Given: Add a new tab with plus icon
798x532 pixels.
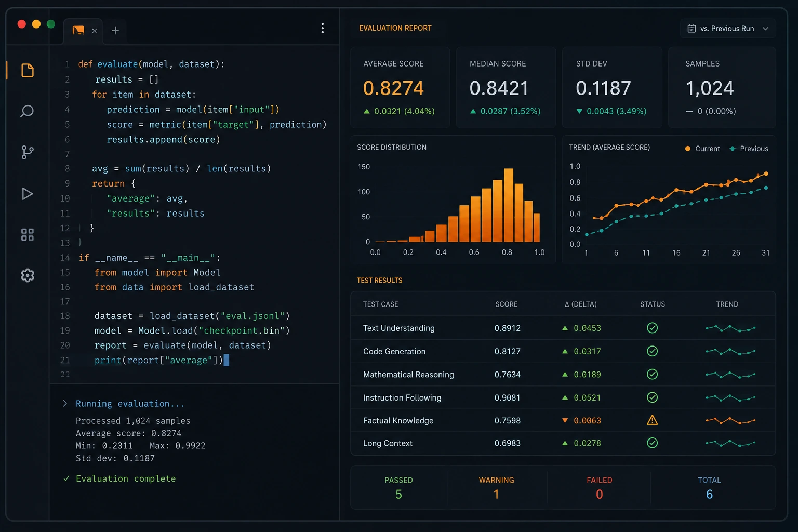Looking at the screenshot, I should click(x=115, y=31).
